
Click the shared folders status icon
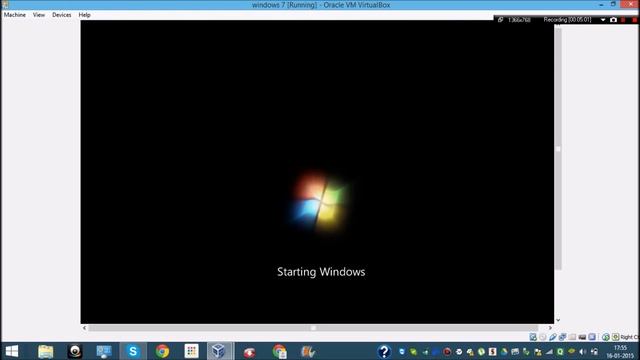click(572, 337)
